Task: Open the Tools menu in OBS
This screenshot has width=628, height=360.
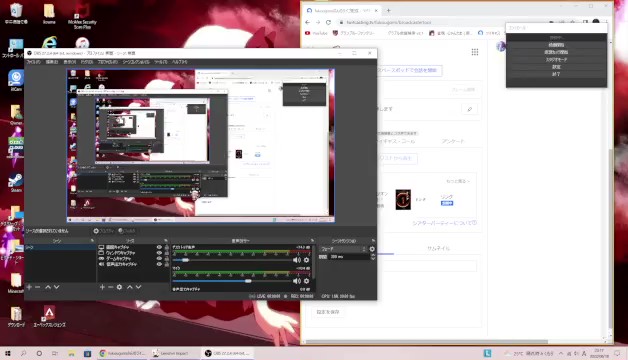Action: [x=161, y=62]
